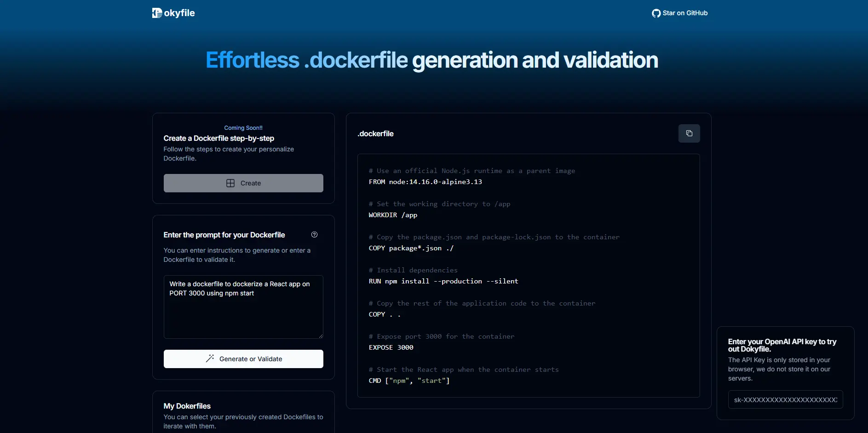Open the Star on GitHub link
Image resolution: width=868 pixels, height=433 pixels.
coord(684,13)
